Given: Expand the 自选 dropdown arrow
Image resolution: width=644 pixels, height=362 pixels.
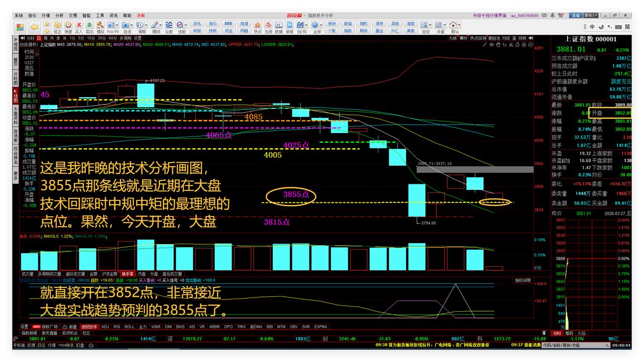Looking at the screenshot, I should click(132, 24).
